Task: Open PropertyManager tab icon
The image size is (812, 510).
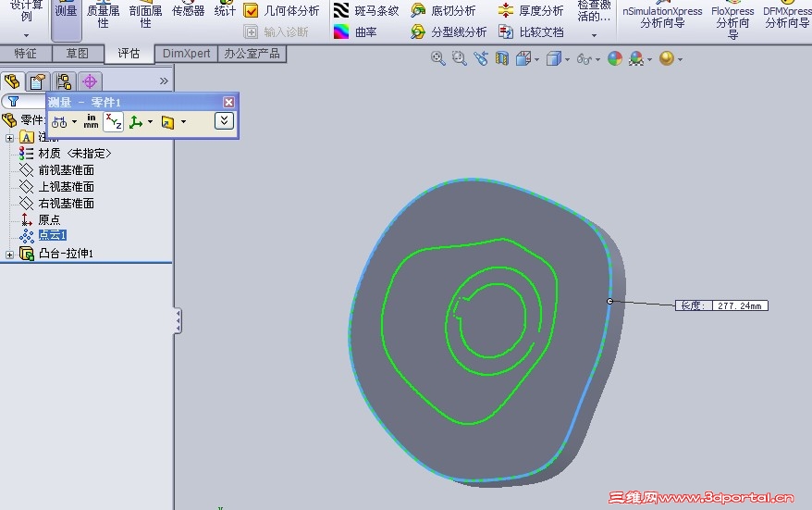Action: (x=38, y=81)
